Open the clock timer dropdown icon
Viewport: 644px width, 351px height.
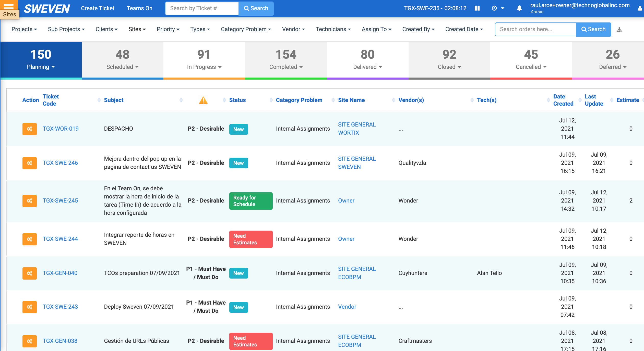point(498,8)
